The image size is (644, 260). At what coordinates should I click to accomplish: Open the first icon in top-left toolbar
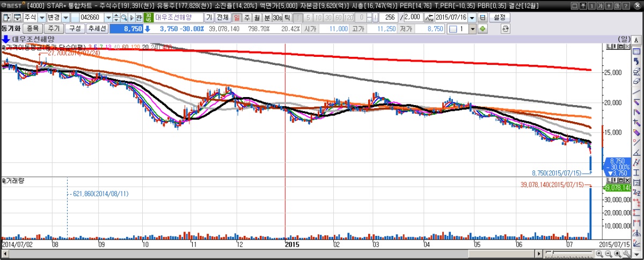pyautogui.click(x=6, y=17)
